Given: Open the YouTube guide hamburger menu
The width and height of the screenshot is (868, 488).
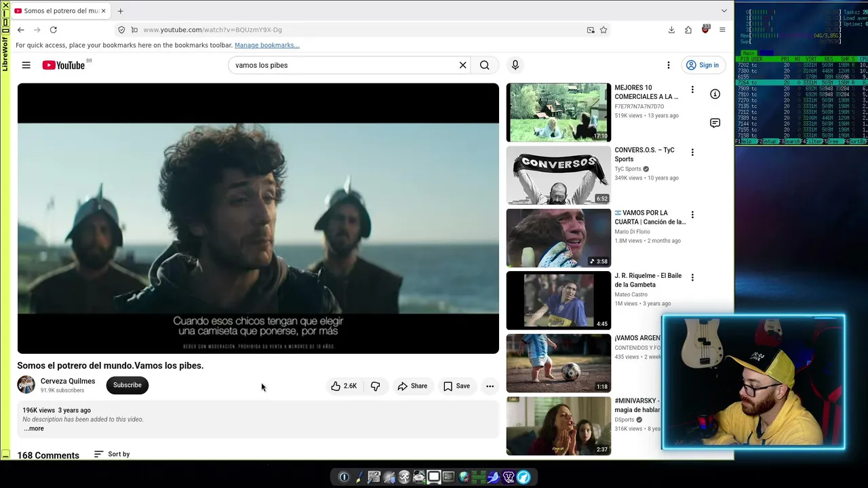Looking at the screenshot, I should [26, 65].
